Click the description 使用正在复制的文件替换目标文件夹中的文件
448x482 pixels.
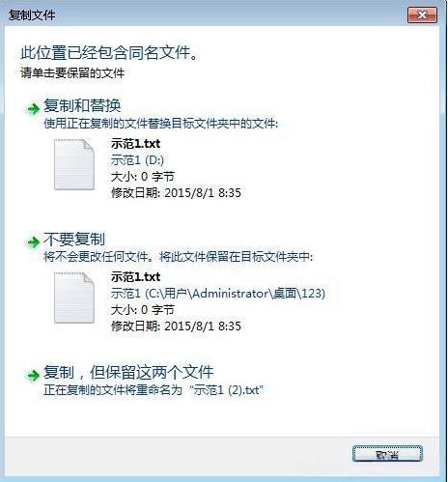click(160, 124)
